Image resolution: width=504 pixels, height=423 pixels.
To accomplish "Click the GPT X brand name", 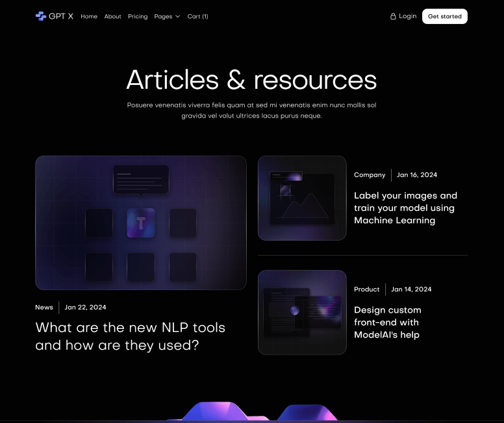I will 61,16.
